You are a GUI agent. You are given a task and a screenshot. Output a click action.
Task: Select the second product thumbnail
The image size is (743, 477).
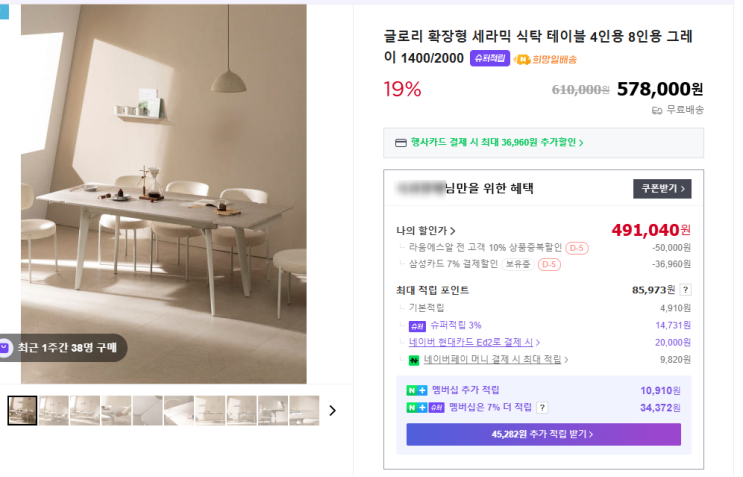pos(54,410)
